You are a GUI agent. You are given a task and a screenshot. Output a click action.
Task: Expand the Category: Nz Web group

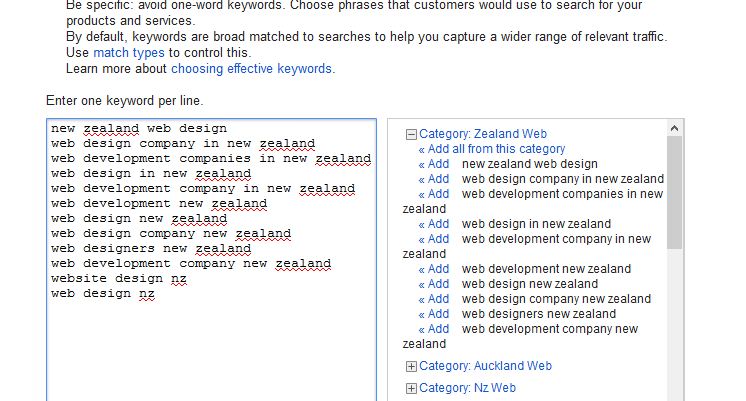pyautogui.click(x=411, y=388)
